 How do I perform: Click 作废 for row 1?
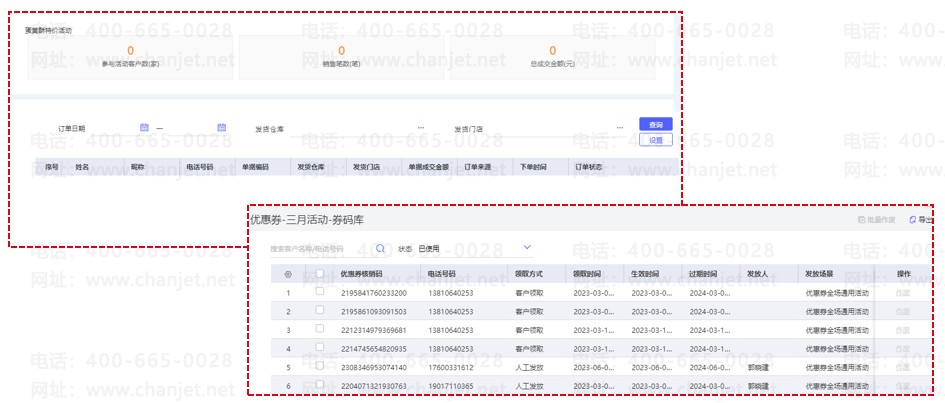pyautogui.click(x=902, y=293)
